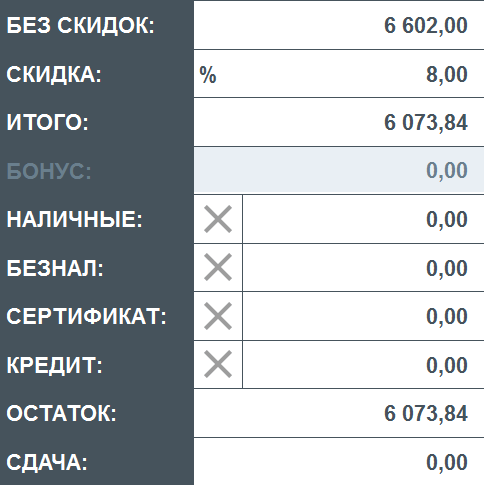
Task: Click the СЕРТИФИКАТ label
Action: click(x=86, y=316)
